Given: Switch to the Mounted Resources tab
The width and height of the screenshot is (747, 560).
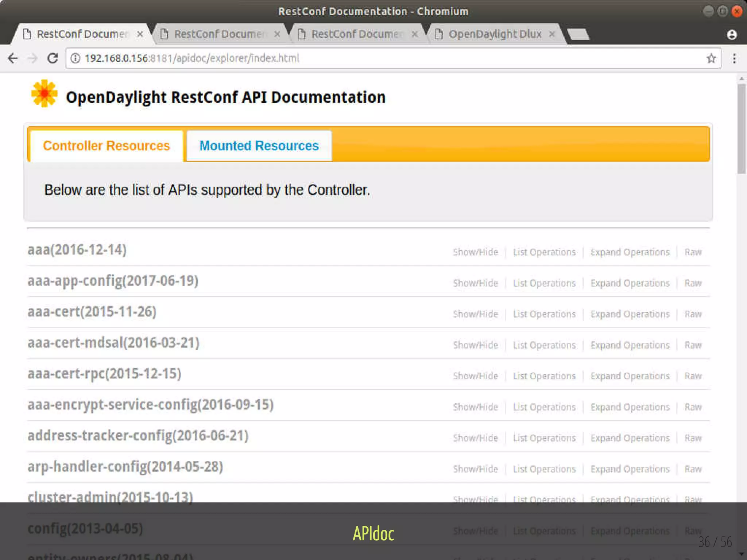Looking at the screenshot, I should click(259, 146).
